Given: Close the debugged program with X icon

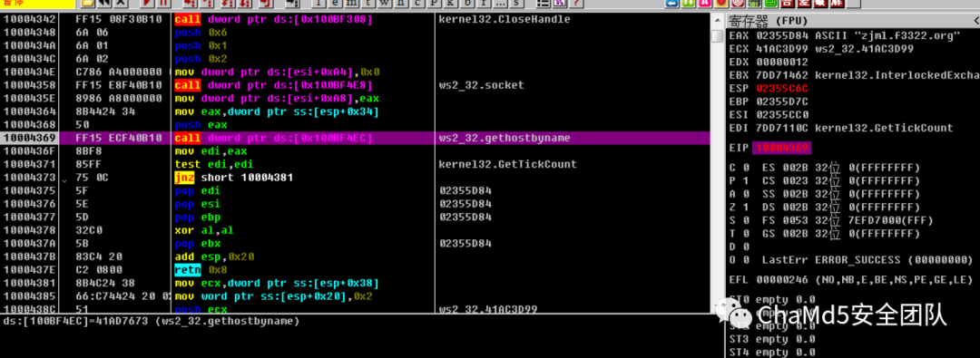Looking at the screenshot, I should pyautogui.click(x=121, y=3).
